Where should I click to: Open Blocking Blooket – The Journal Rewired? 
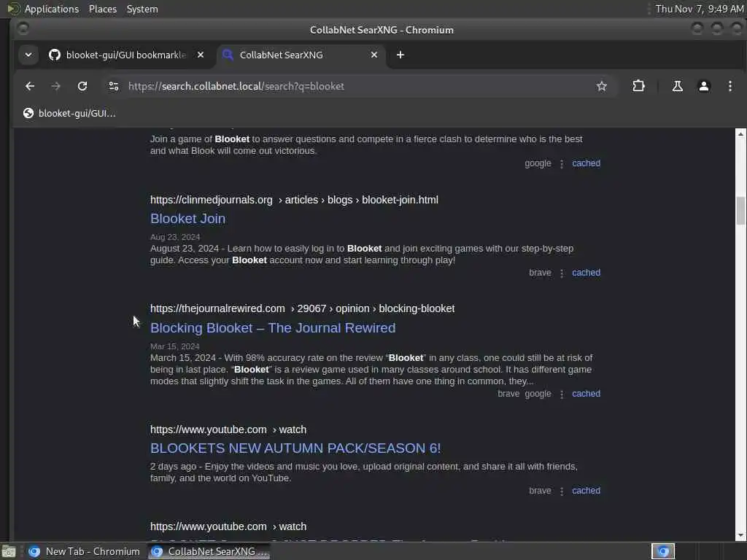273,327
